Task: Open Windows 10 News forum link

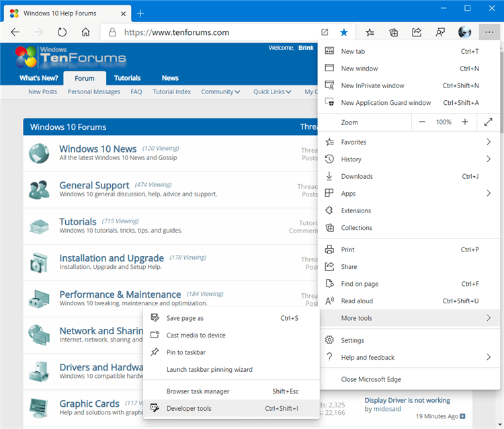Action: [97, 149]
